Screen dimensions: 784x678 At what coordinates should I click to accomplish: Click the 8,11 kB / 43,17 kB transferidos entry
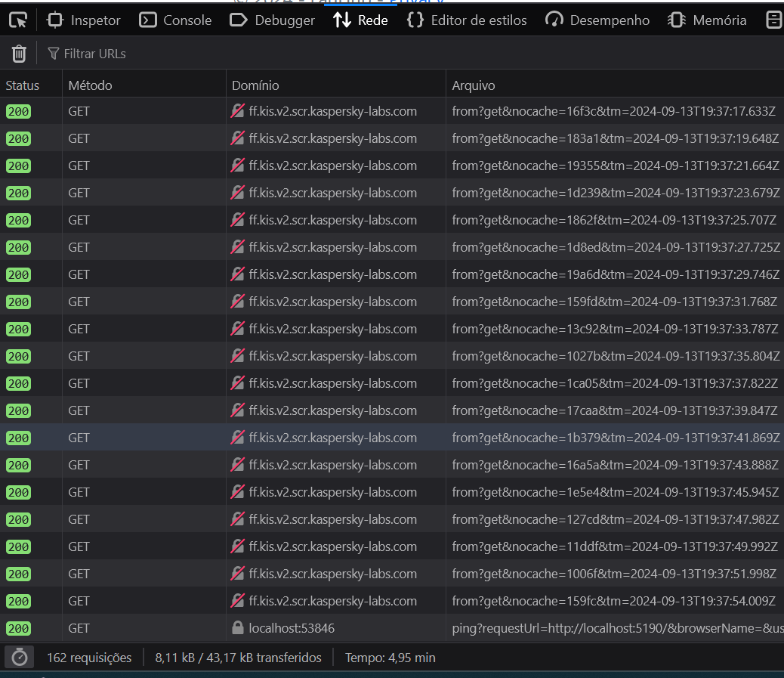click(x=238, y=658)
